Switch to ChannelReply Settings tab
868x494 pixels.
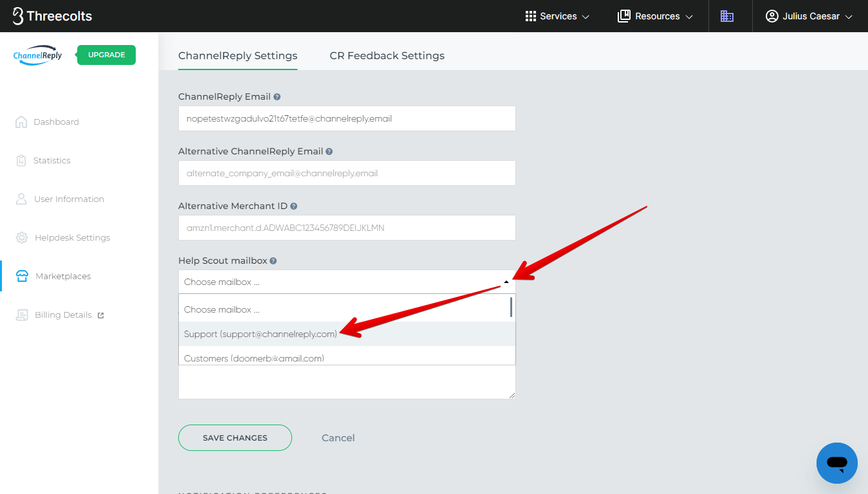point(237,55)
